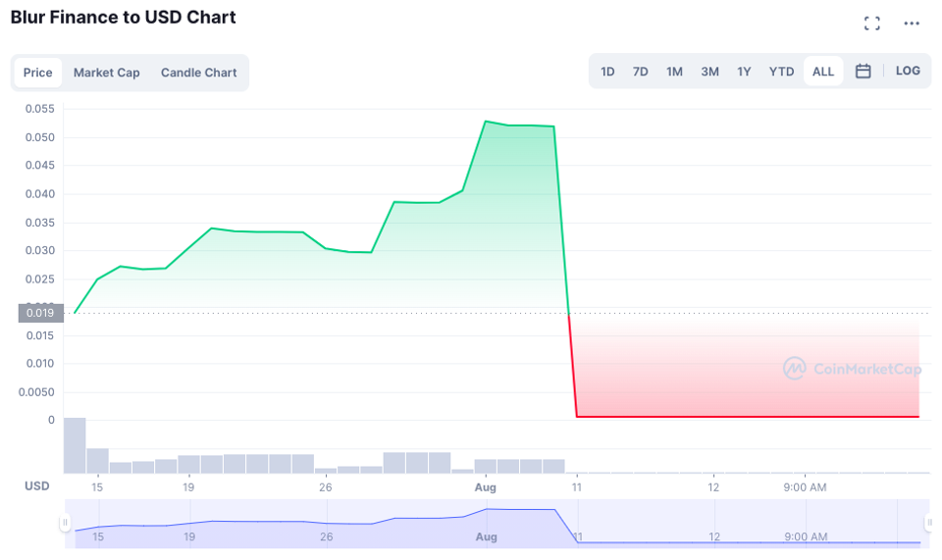This screenshot has height=560, width=942.
Task: Click the '26' date on main x-axis
Action: 325,487
